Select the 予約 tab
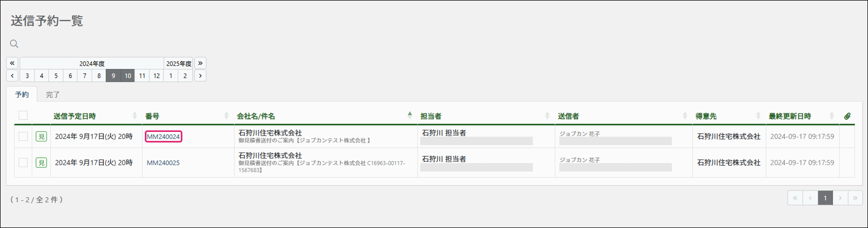This screenshot has height=228, width=868. pyautogui.click(x=22, y=95)
